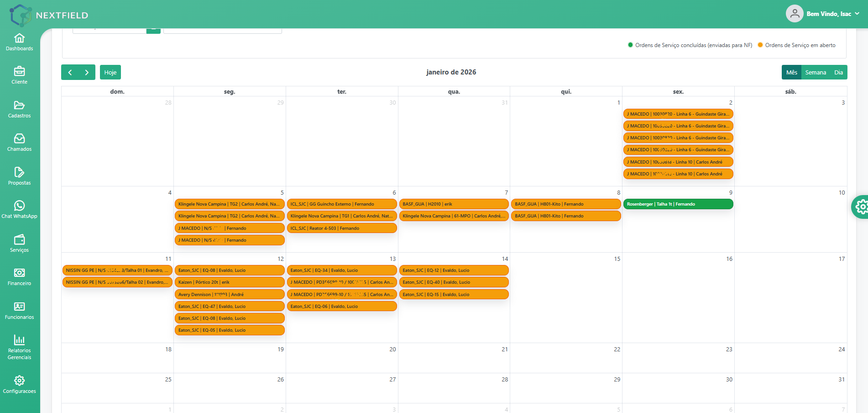Open the Dashboards home icon

click(19, 38)
